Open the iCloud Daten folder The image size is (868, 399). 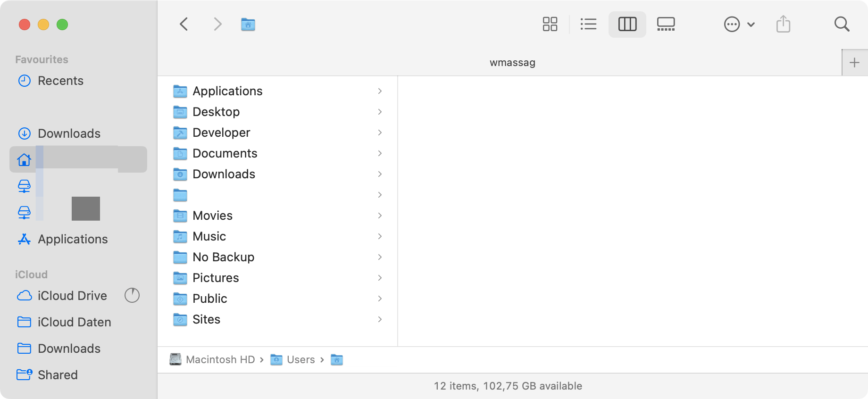click(74, 322)
